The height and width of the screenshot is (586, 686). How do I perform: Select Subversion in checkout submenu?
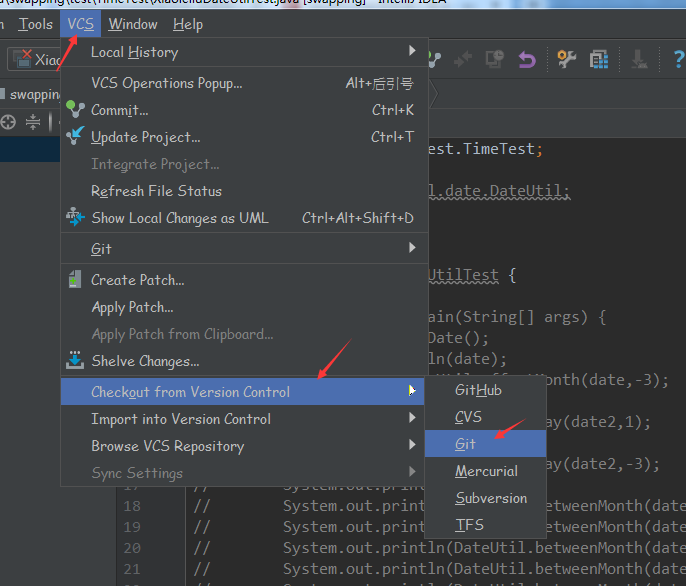485,498
